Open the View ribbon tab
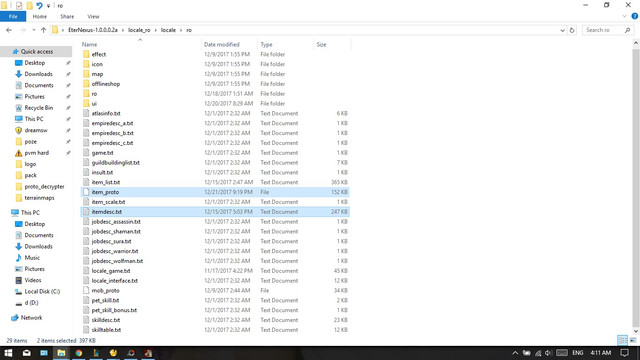Screen dimensions: 640x360 coord(93,17)
